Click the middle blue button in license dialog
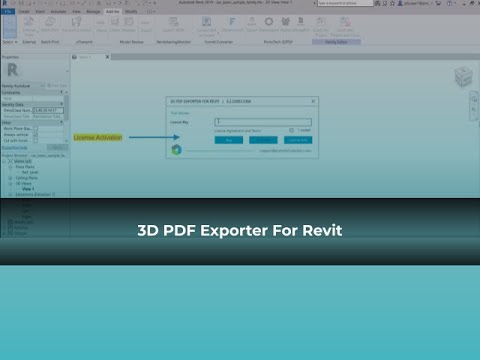Viewport: 480px width, 360px height. coord(263,140)
